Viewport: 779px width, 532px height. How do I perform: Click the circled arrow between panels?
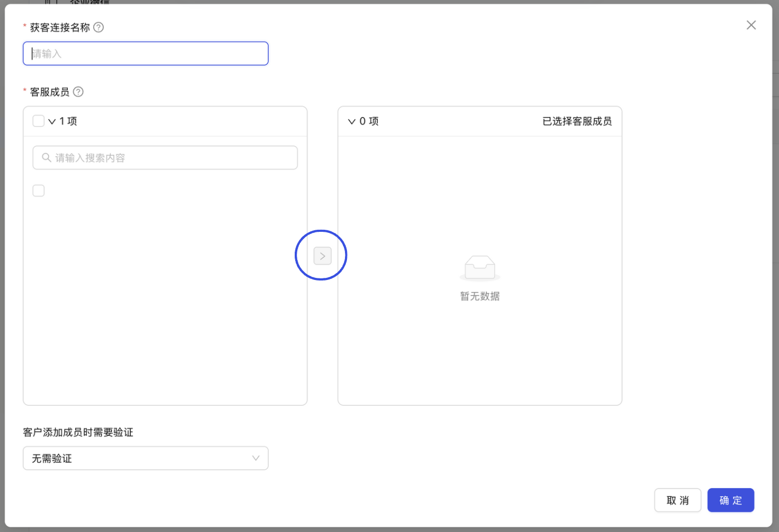click(321, 255)
